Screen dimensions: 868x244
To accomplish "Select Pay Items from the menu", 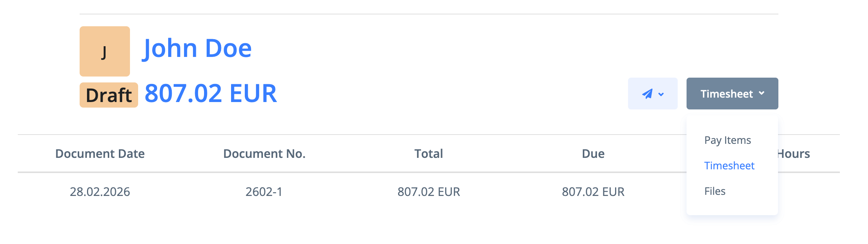I will click(x=727, y=140).
